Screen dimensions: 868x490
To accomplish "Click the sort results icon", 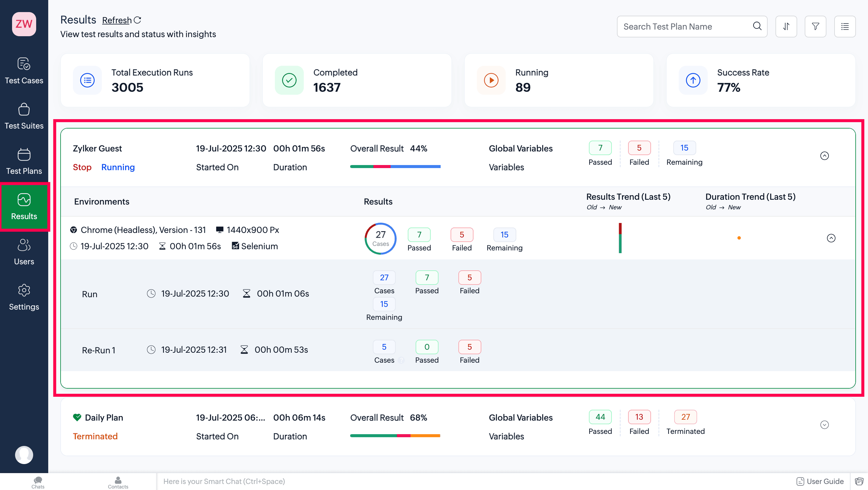I will pos(786,26).
